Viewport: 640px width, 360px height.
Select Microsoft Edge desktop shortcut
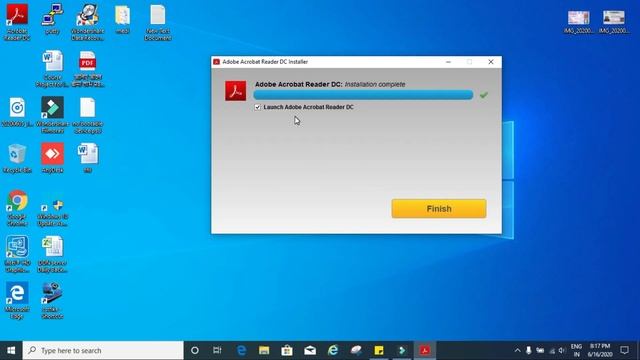pos(17,300)
